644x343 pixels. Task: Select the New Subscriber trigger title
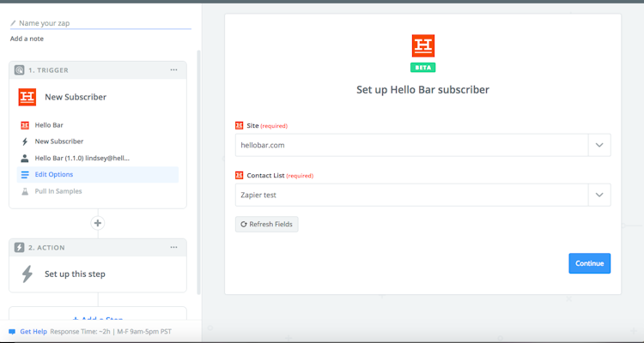(x=76, y=97)
